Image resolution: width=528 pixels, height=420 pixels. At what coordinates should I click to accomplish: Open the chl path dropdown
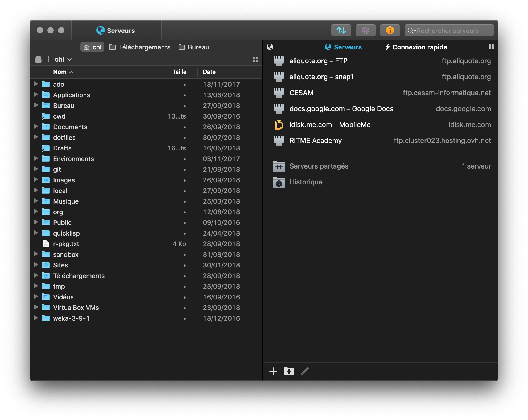tap(63, 60)
